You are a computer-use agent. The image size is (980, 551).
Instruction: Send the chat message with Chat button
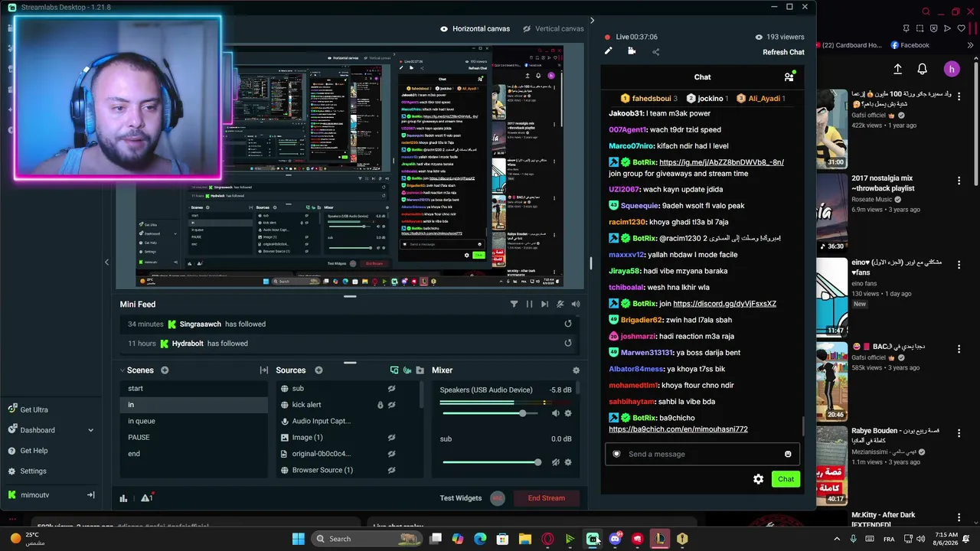tap(786, 479)
